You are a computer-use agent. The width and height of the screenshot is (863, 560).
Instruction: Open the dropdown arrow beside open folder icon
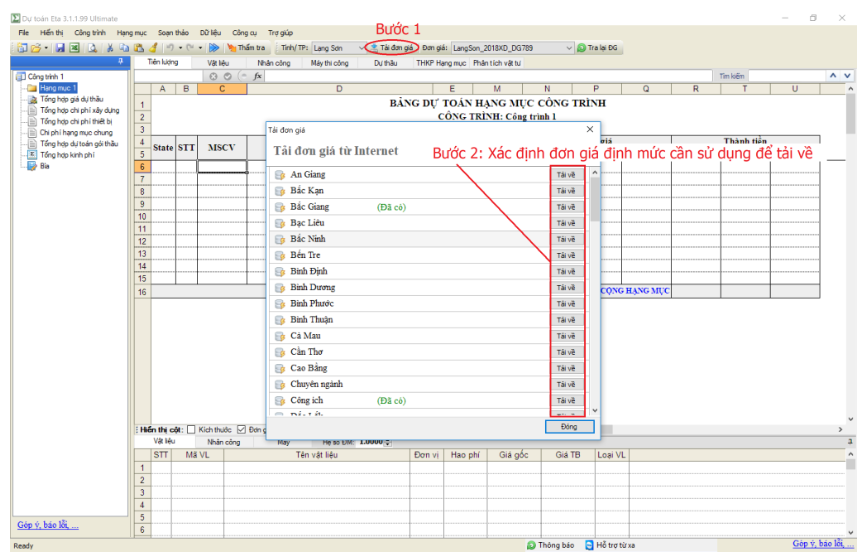coord(46,48)
